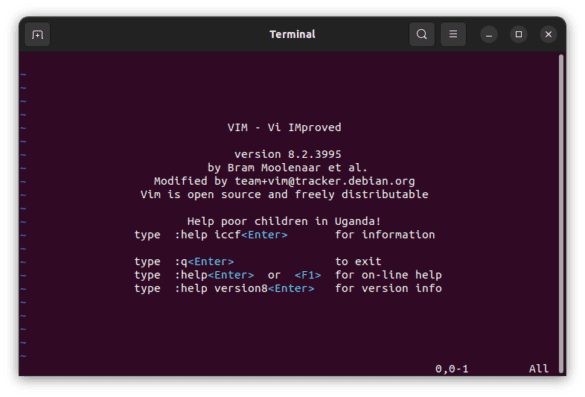Click the 'version 8.2.3995' line
Screen dimensions: 585x397
click(288, 154)
